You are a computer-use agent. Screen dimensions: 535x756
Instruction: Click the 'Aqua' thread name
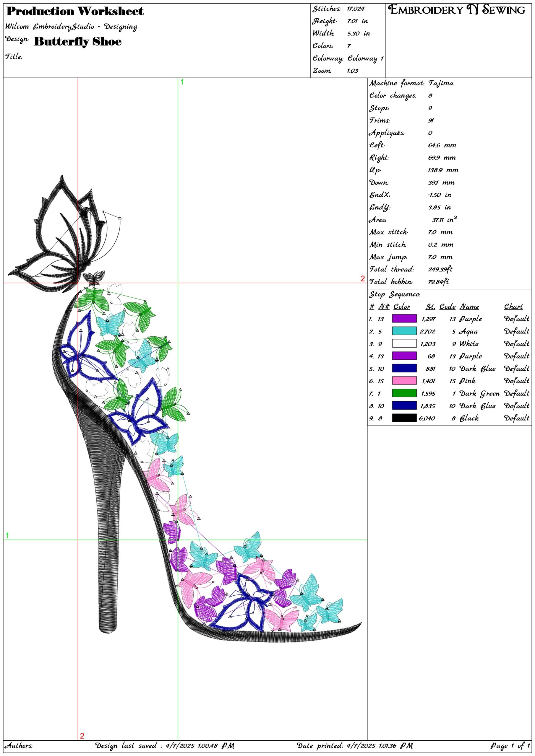click(x=468, y=332)
